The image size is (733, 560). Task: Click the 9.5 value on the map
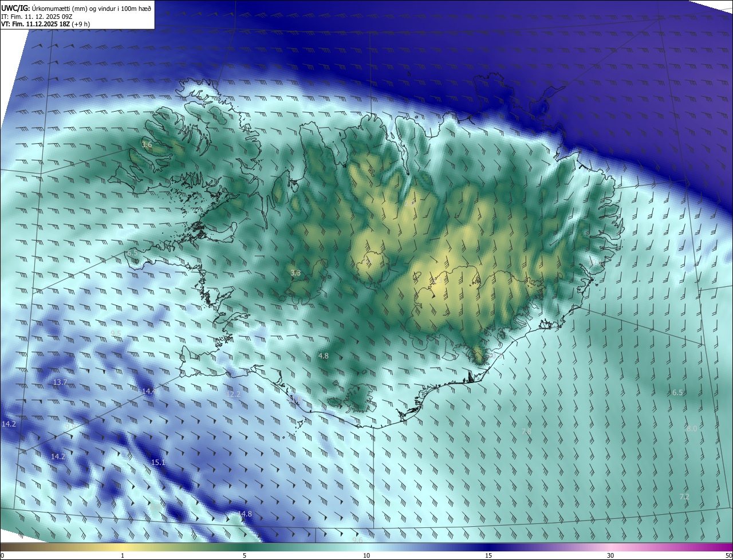[116, 333]
